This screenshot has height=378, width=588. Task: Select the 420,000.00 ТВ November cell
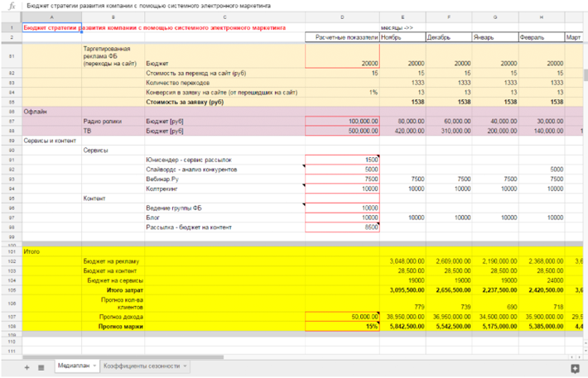[402, 131]
